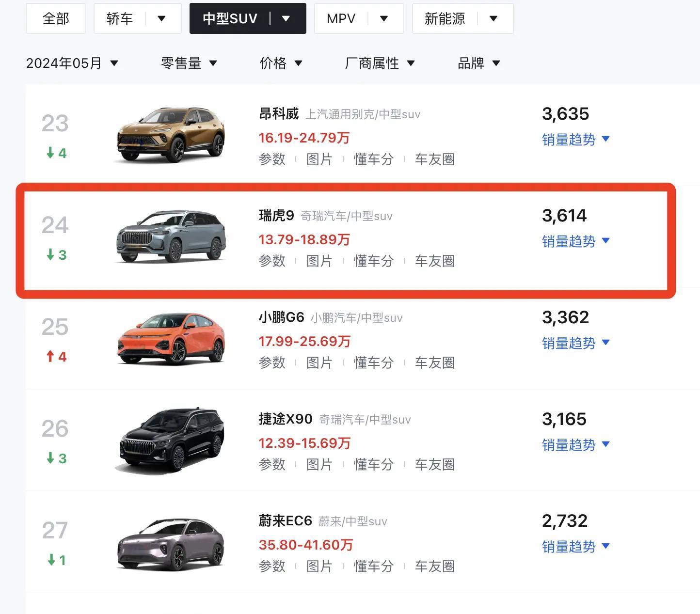The width and height of the screenshot is (700, 614).
Task: Open the 捷途X90 model name link
Action: (286, 419)
